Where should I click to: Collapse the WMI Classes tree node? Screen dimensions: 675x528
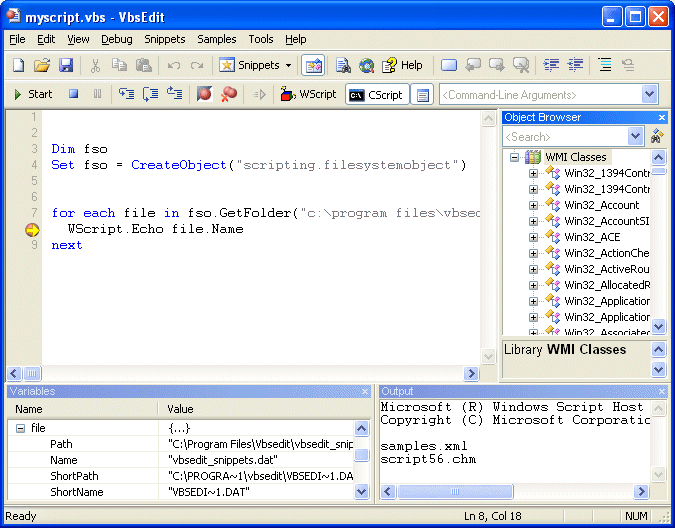[514, 157]
